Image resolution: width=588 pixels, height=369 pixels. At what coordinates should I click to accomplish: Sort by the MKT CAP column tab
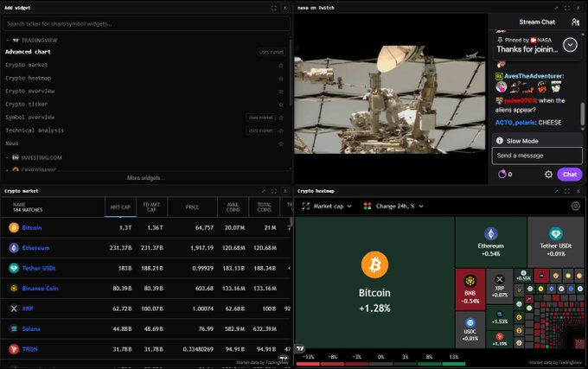120,207
